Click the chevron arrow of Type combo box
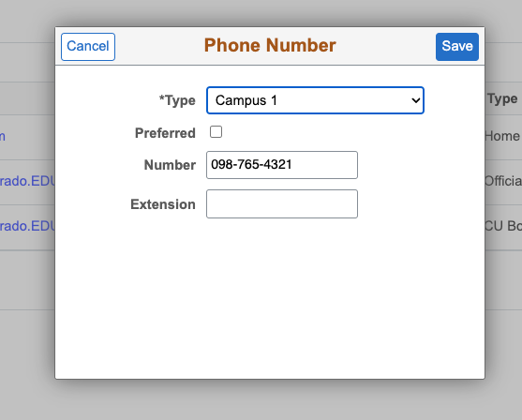 pos(415,100)
